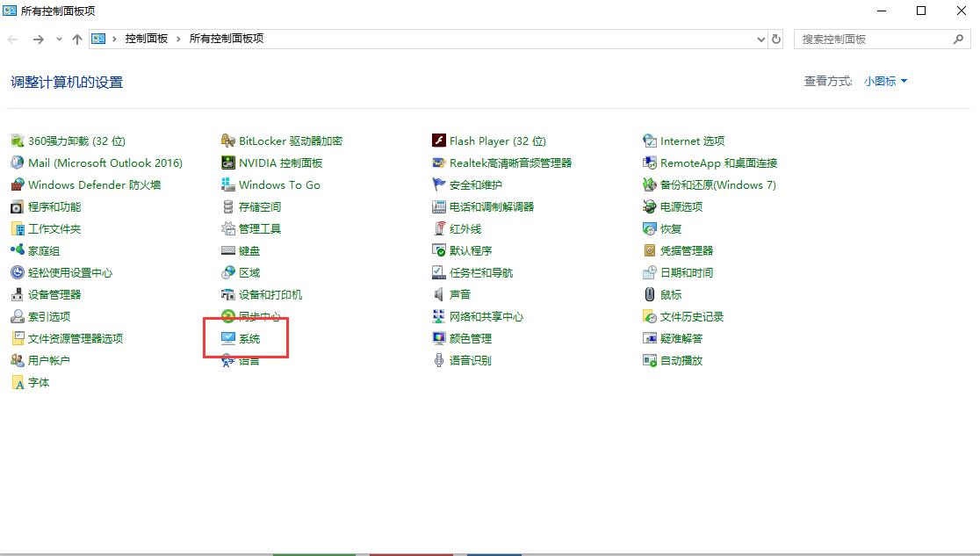Open 鼠标 (Mouse) settings

pyautogui.click(x=672, y=294)
